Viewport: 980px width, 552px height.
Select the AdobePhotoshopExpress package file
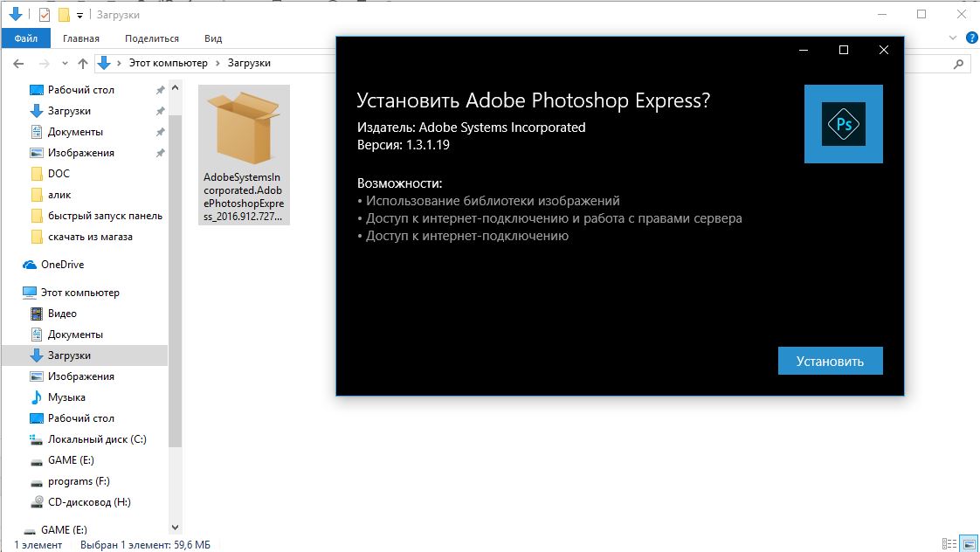[x=244, y=155]
